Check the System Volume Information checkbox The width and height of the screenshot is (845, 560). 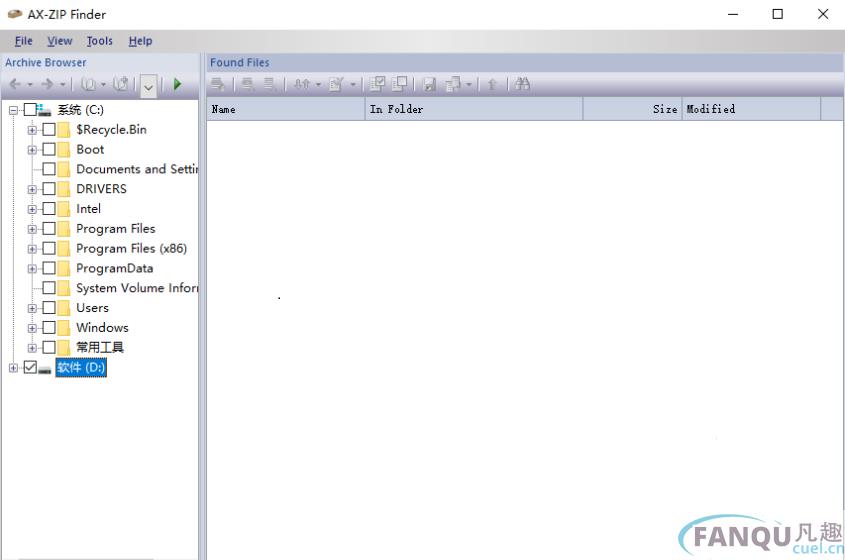pos(49,288)
